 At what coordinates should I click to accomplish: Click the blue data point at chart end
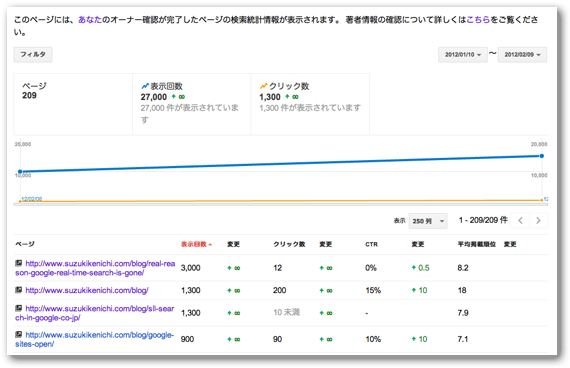542,156
